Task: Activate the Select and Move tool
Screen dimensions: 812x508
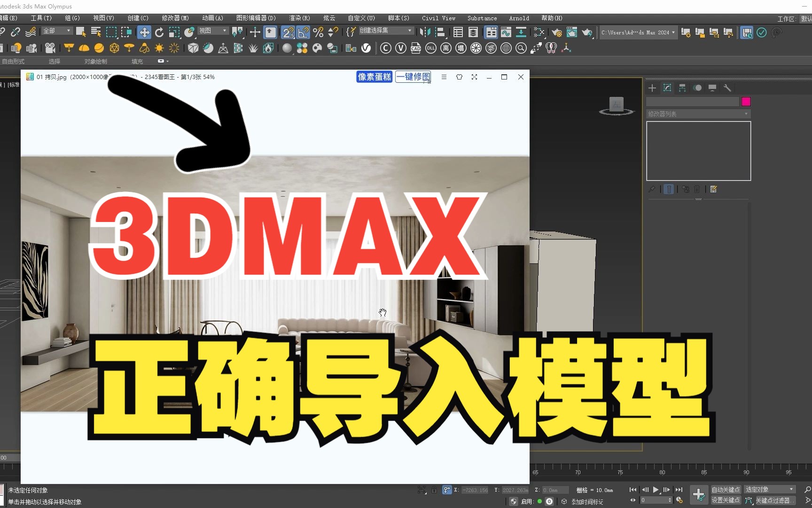Action: 144,32
